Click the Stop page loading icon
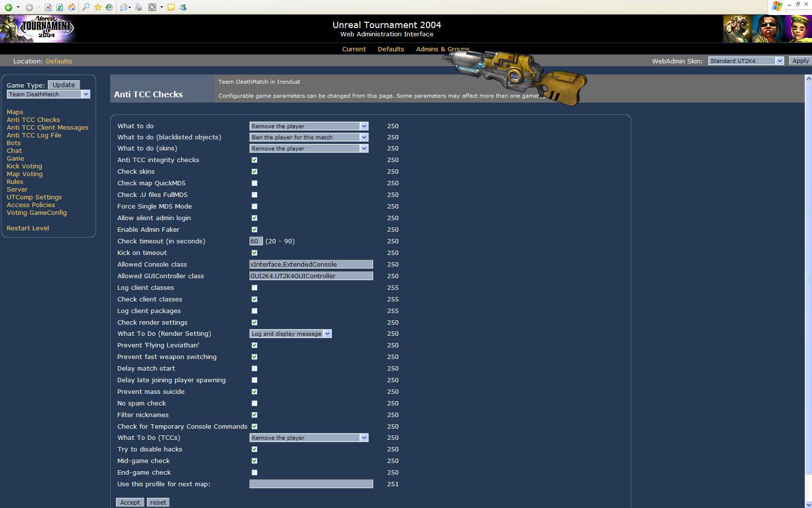Viewport: 812px width, 508px height. point(48,7)
